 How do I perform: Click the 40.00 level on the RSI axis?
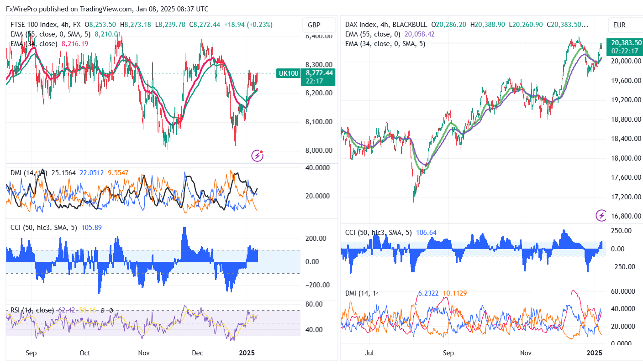[x=313, y=329]
